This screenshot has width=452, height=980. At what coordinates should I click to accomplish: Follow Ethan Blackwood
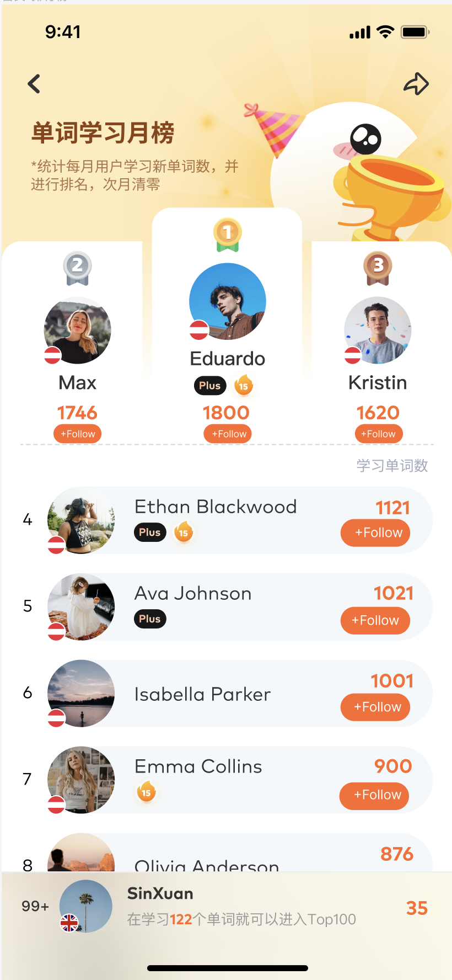tap(375, 533)
